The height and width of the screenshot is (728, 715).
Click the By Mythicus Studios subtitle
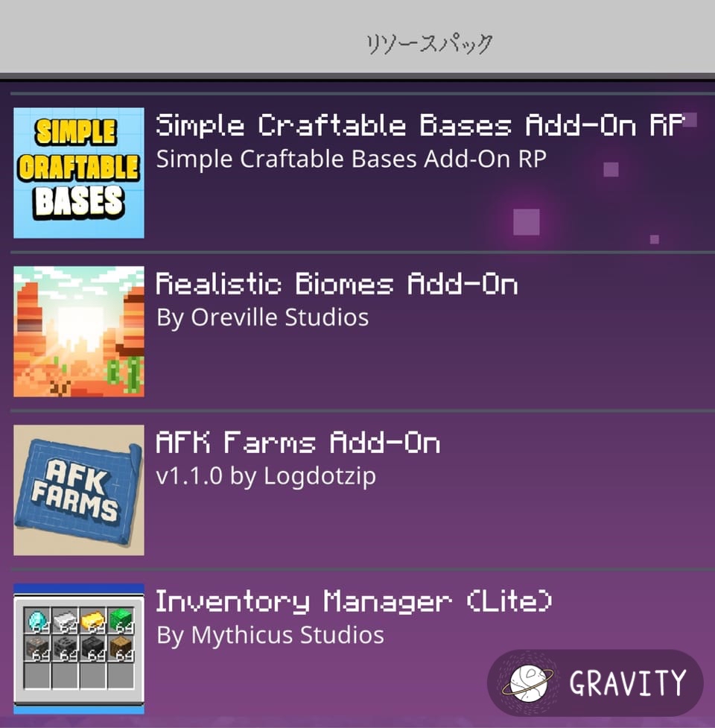270,635
